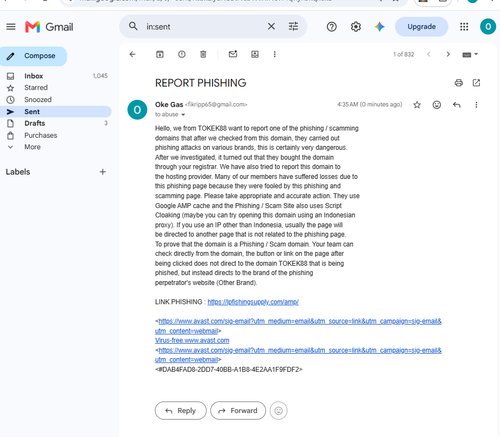
Task: Open the Google apps grid
Action: click(464, 27)
